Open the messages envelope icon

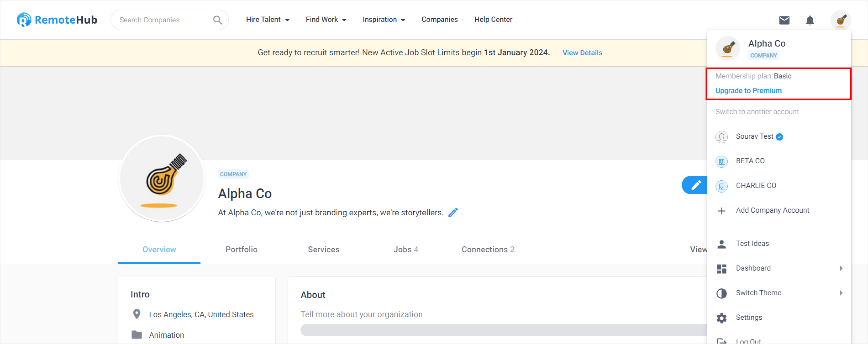(784, 20)
